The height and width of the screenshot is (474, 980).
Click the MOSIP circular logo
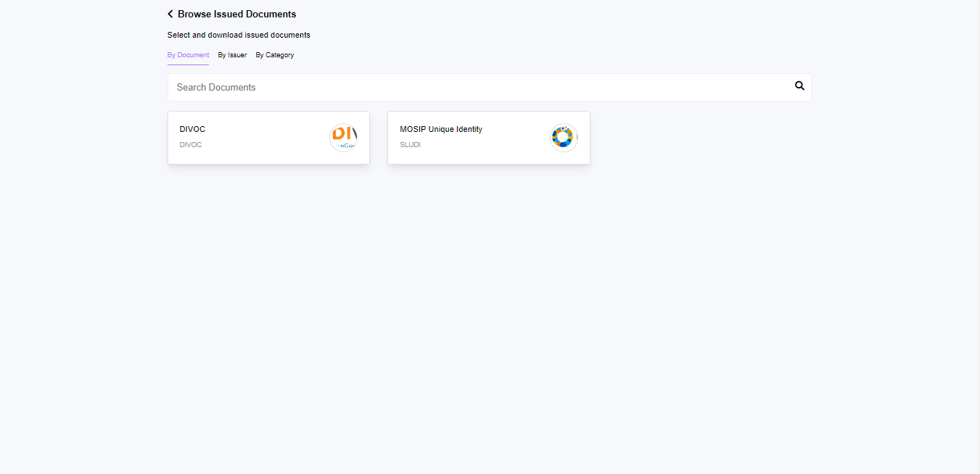[x=563, y=138]
